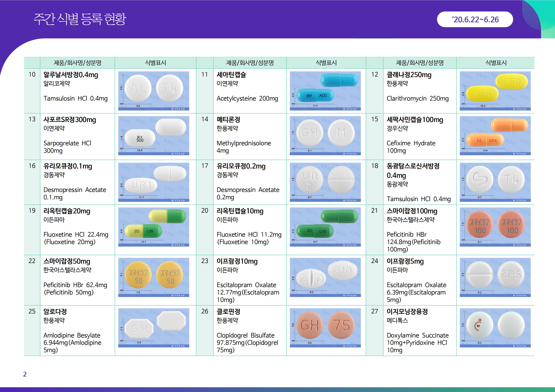This screenshot has width=555, height=392.
Task: Click page number 2 at bottom left
Action: coord(25,374)
